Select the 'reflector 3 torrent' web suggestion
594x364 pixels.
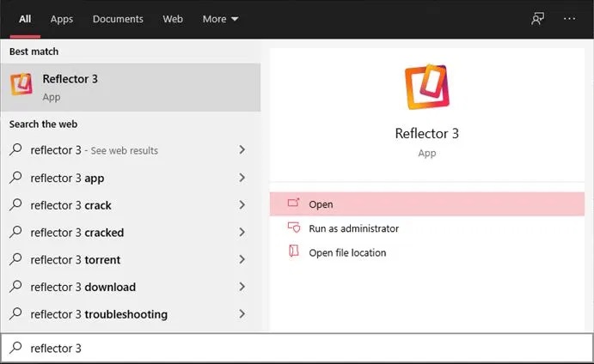coord(76,260)
